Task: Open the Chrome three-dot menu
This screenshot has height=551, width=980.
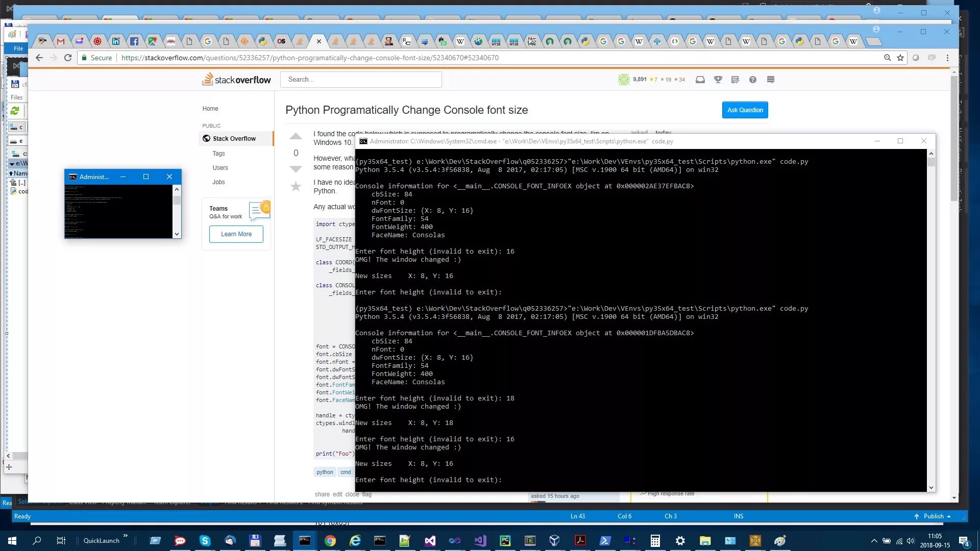Action: point(947,58)
